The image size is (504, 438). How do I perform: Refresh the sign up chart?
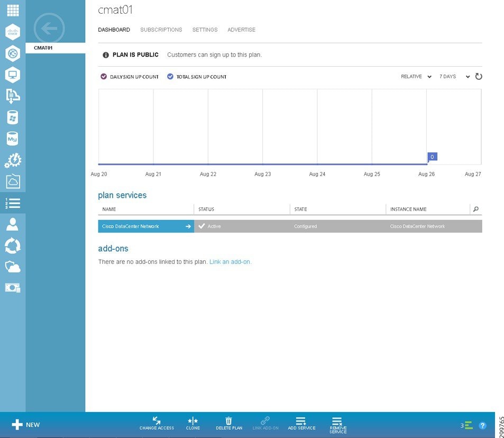tap(479, 77)
